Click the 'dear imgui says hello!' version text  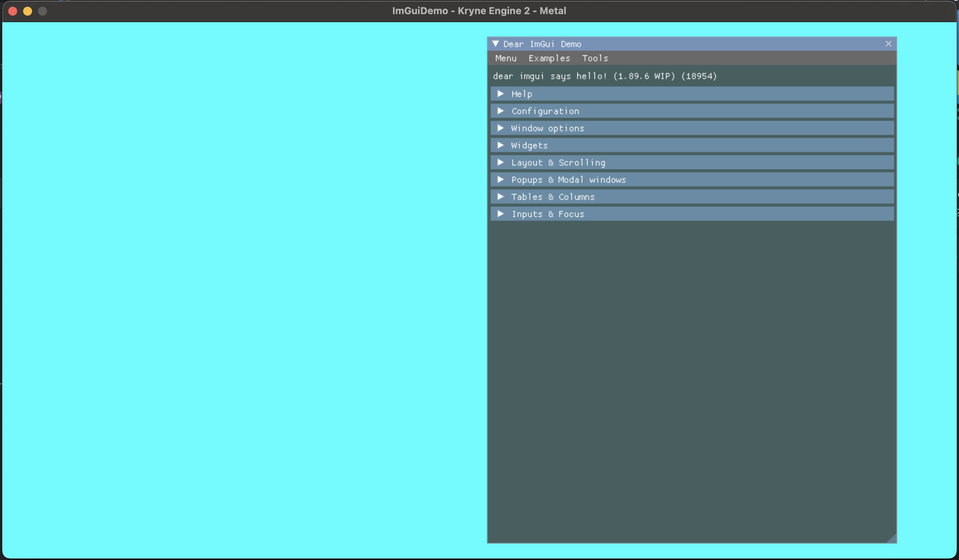click(x=605, y=76)
